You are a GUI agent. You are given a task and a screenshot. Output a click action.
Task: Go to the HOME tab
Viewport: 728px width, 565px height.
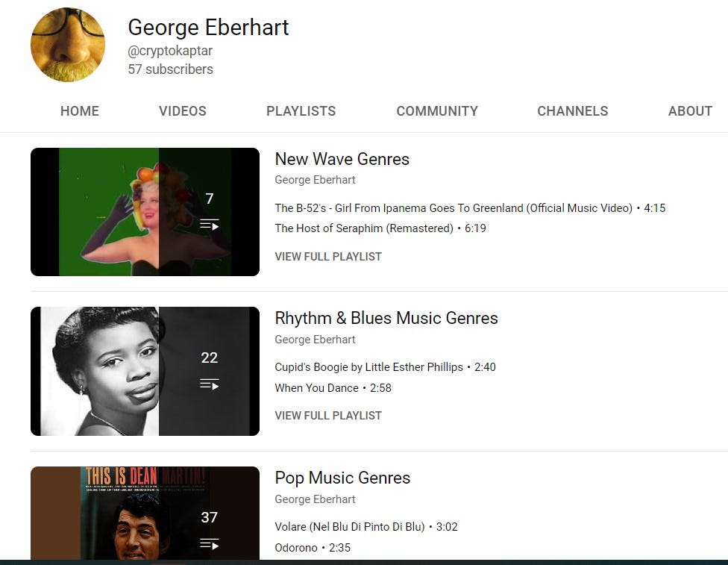79,111
